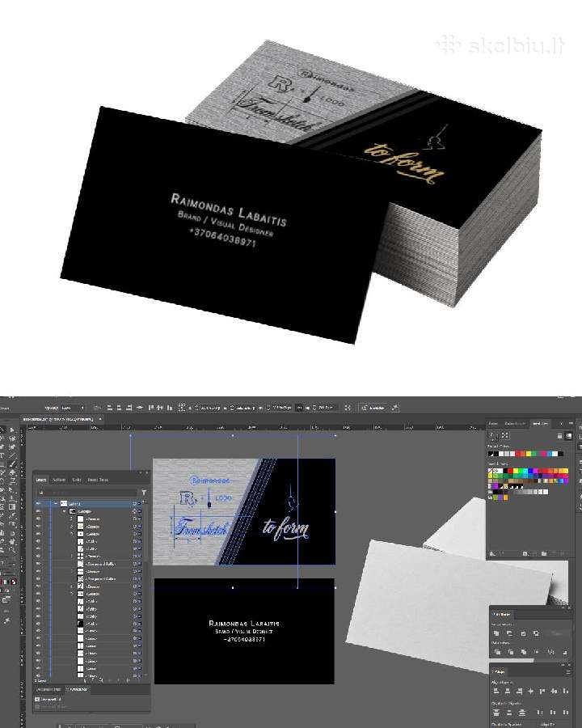The width and height of the screenshot is (582, 728).
Task: Select the Paintbrush tool in toolbar
Action: click(13, 463)
